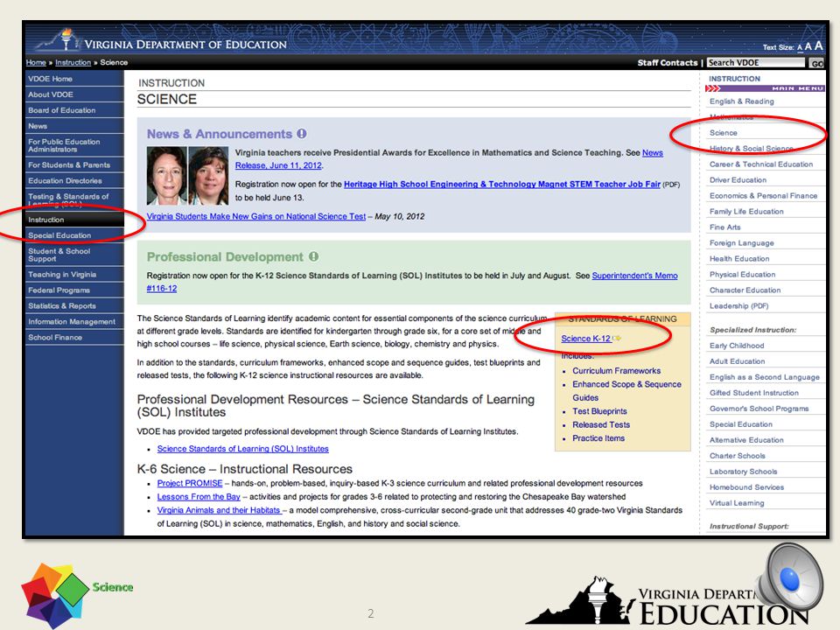The image size is (840, 630).
Task: Open Enhanced Scope & Sequence Guides link
Action: (x=626, y=391)
